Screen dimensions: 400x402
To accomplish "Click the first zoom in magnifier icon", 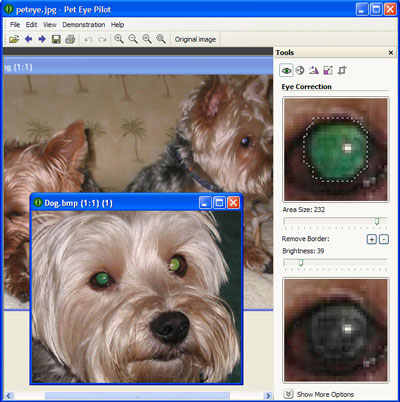I will pos(119,39).
